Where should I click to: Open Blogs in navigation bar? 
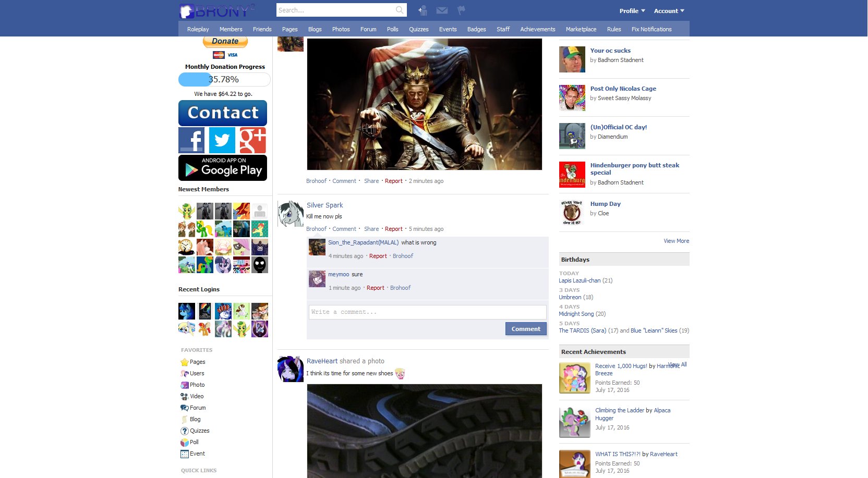315,29
